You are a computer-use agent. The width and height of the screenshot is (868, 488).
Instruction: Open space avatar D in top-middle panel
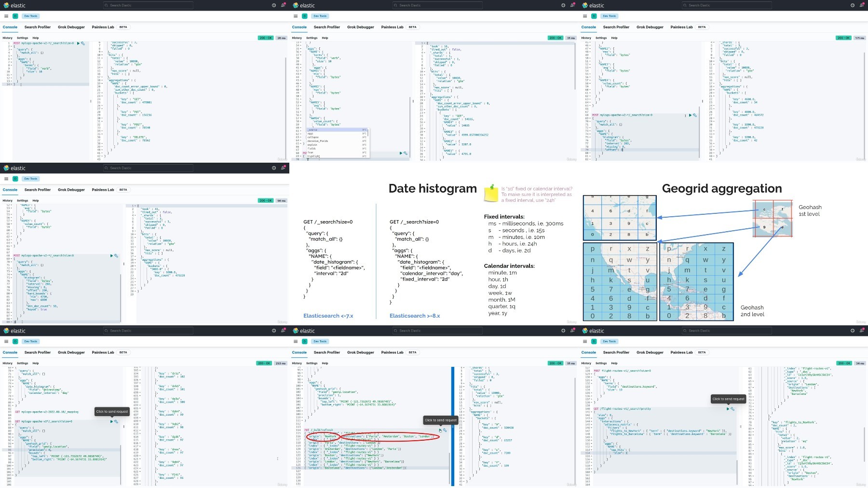pyautogui.click(x=305, y=16)
